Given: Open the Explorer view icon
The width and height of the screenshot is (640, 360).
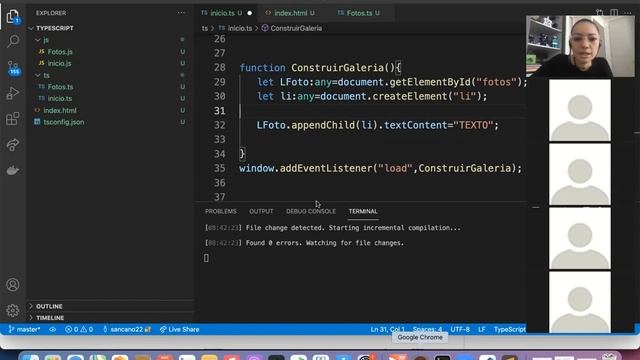Looking at the screenshot, I should tap(13, 16).
